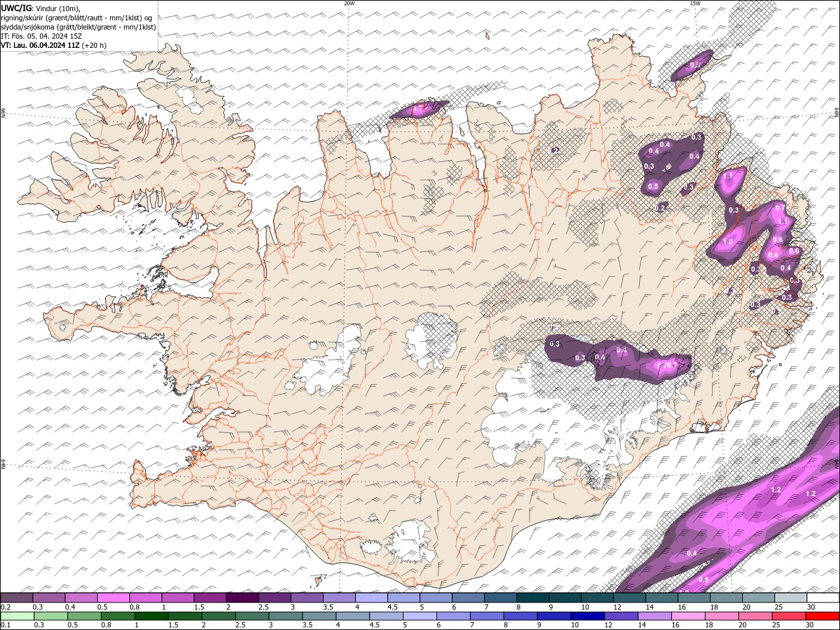Pick the bright pink 0.5 swatch in upper legend
The image size is (840, 630).
click(113, 598)
